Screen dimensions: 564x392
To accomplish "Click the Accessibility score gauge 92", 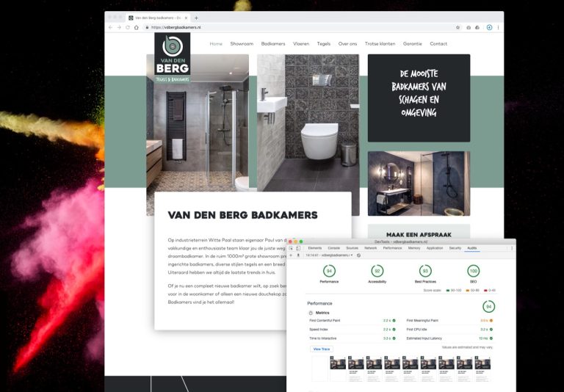I will point(377,271).
